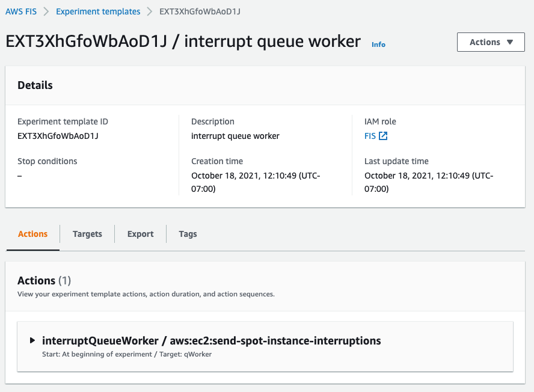Click the Details panel heading
The image size is (534, 392).
coord(34,85)
